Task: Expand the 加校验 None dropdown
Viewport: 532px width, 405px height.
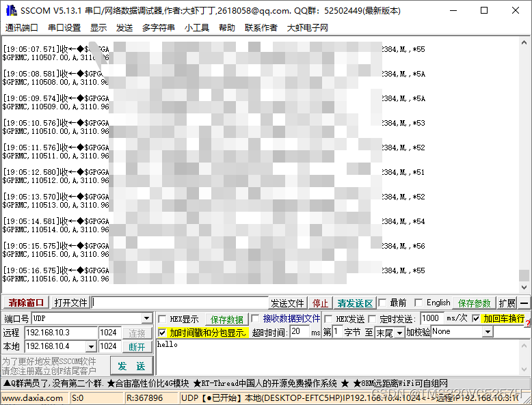Action: [488, 332]
